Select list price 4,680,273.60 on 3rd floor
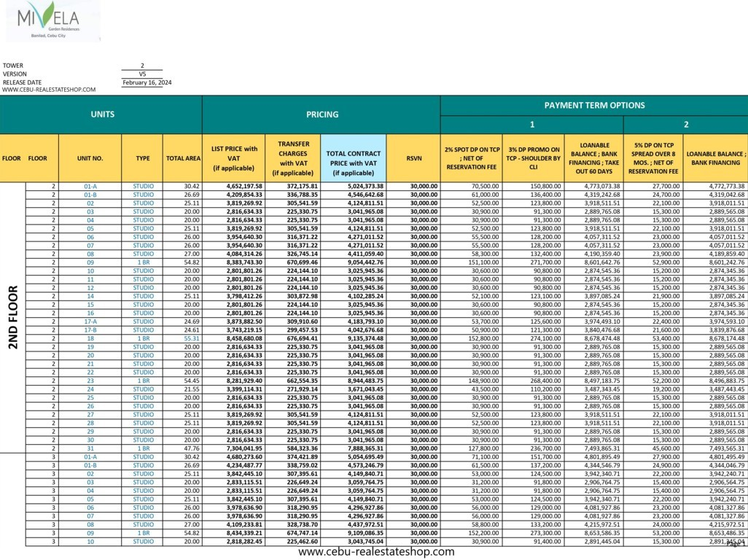 (244, 457)
